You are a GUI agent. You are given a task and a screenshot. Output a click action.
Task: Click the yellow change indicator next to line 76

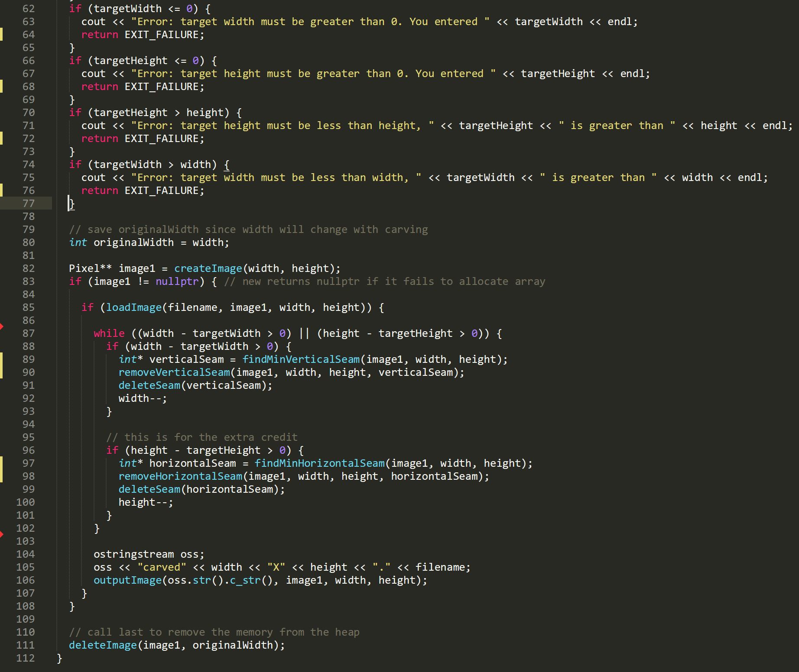(2, 191)
